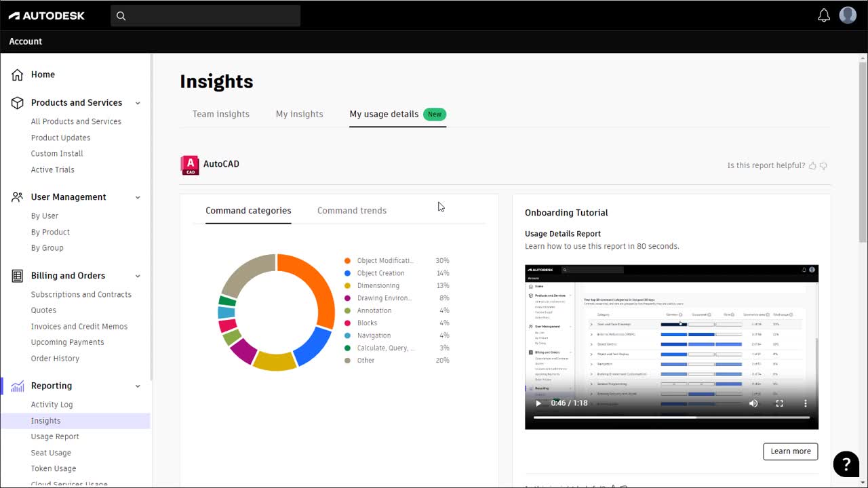Open the Usage Report page
Viewport: 868px width, 488px height.
(55, 436)
